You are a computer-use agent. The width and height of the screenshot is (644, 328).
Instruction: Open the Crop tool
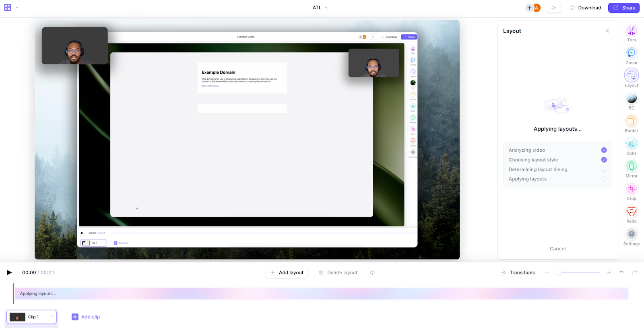tap(631, 191)
